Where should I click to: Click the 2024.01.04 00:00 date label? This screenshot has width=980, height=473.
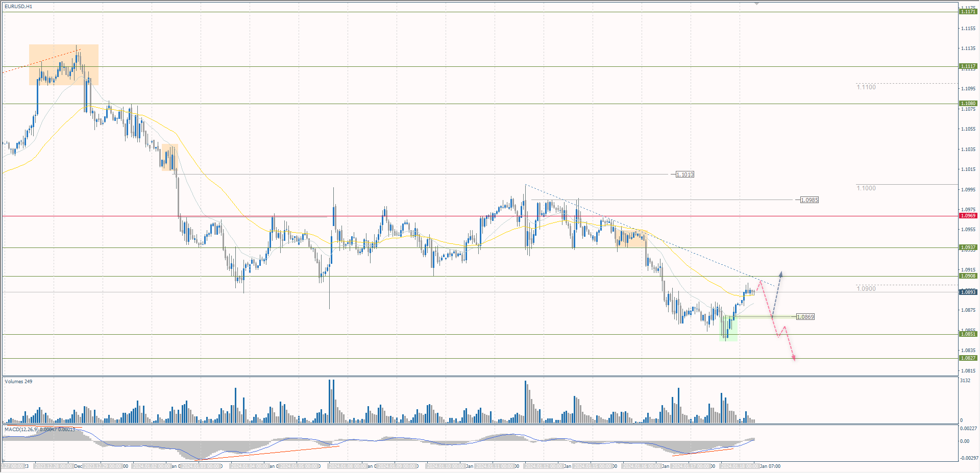[x=249, y=466]
